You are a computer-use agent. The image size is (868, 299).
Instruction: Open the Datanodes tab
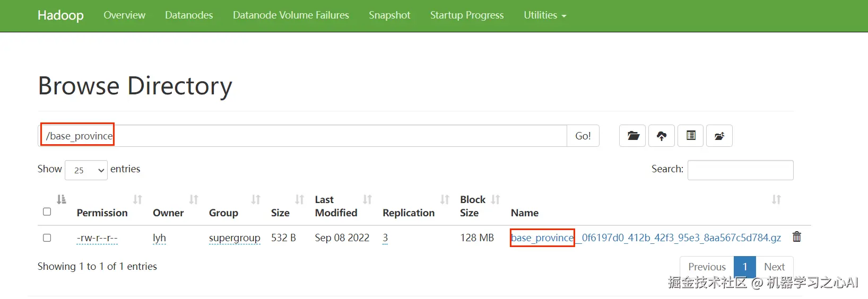click(x=189, y=15)
